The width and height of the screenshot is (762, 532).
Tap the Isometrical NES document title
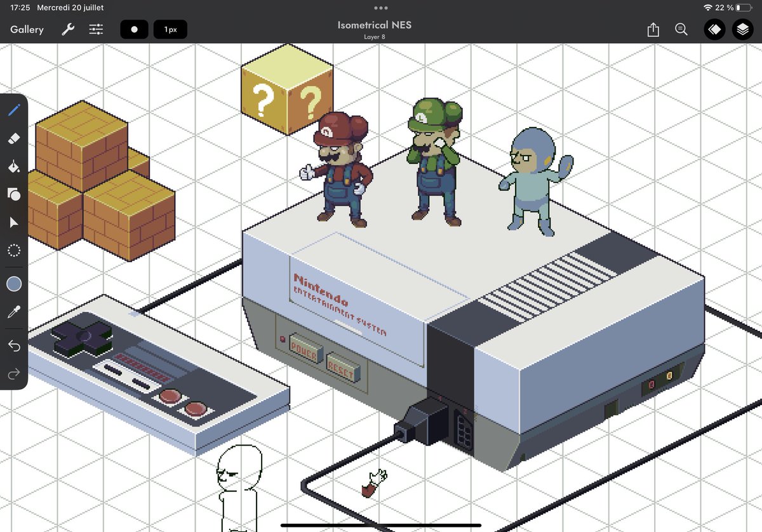(375, 25)
